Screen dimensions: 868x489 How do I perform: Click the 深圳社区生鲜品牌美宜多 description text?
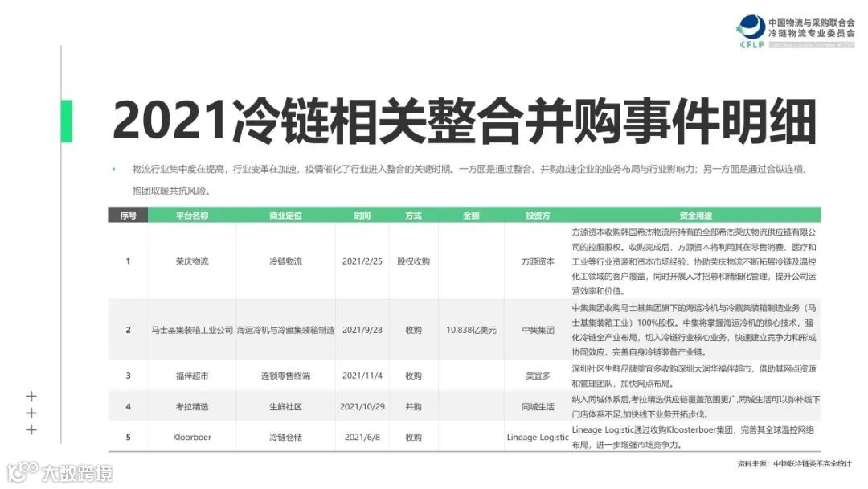click(x=694, y=376)
